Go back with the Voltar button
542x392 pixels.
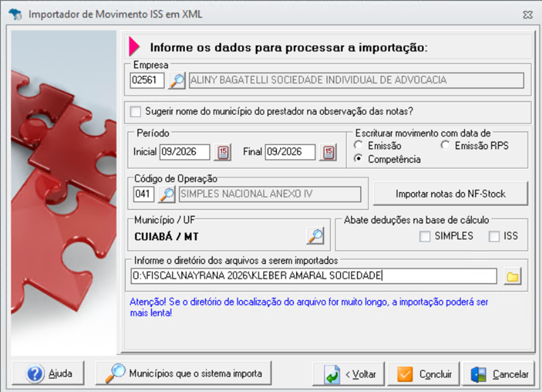(x=348, y=374)
